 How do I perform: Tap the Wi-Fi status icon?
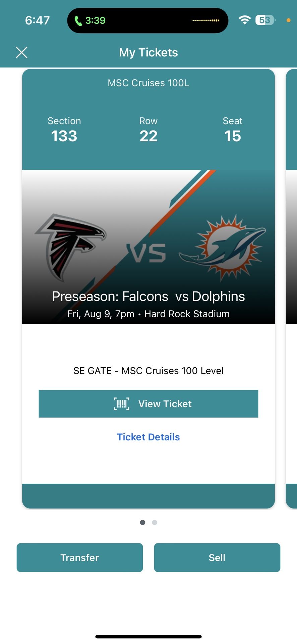(x=245, y=20)
